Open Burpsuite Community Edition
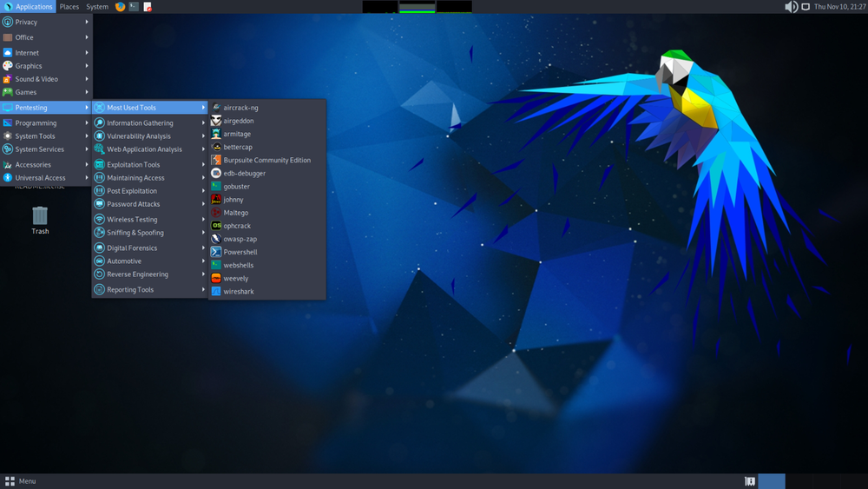The height and width of the screenshot is (489, 868). 266,160
